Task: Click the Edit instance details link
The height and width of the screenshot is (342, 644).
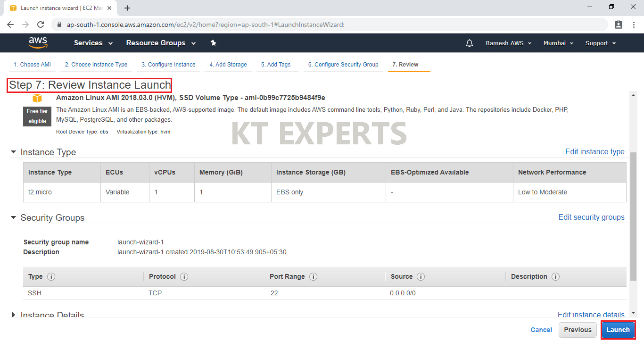Action: tap(591, 314)
